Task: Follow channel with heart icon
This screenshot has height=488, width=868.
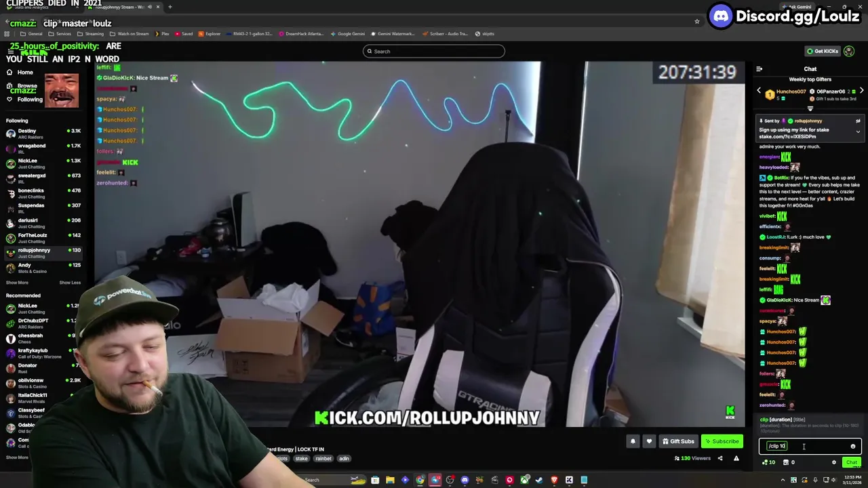Action: point(649,441)
